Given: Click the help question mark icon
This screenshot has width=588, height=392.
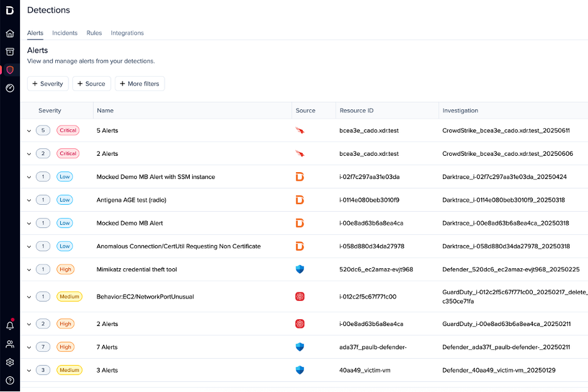Looking at the screenshot, I should pos(9,380).
